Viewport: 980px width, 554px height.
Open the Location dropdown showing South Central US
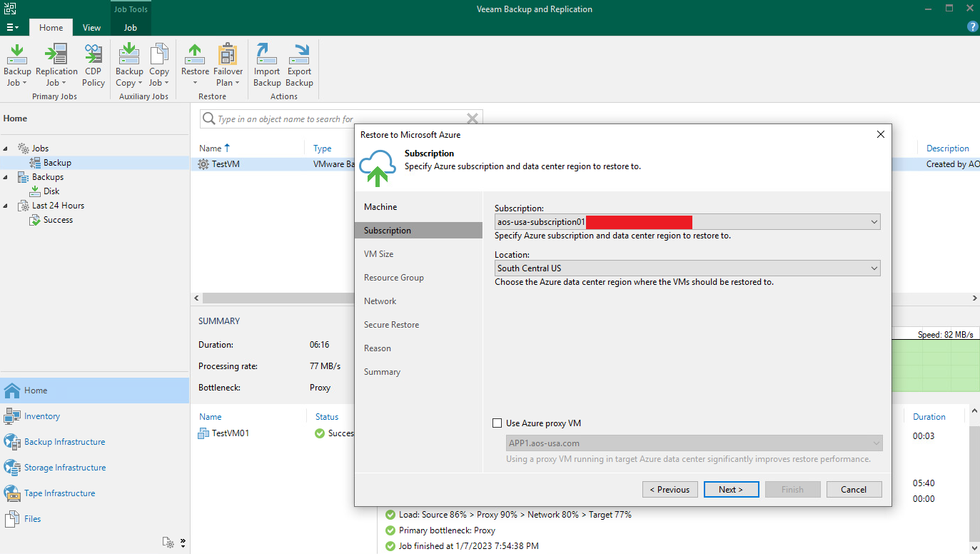pyautogui.click(x=687, y=268)
